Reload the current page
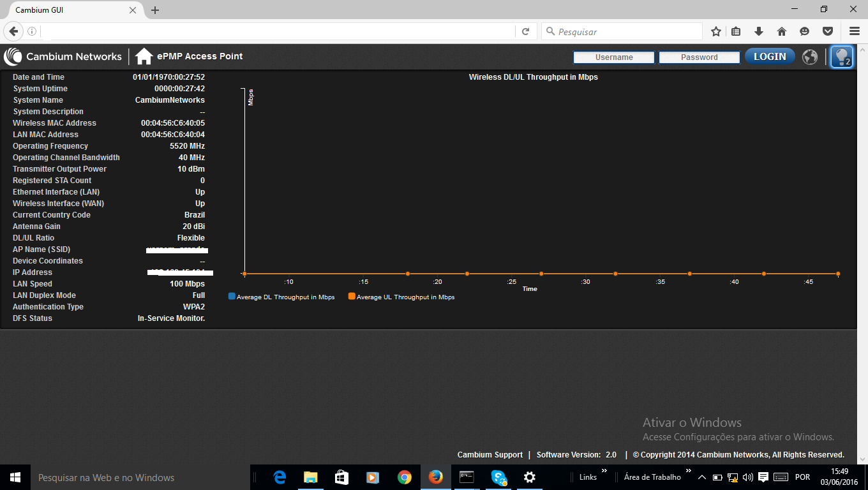This screenshot has width=868, height=490. coord(525,31)
